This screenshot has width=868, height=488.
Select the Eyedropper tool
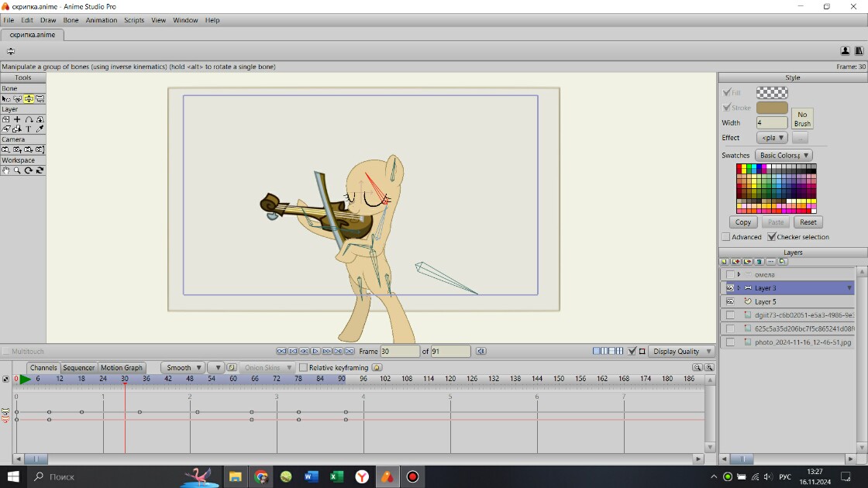point(40,129)
